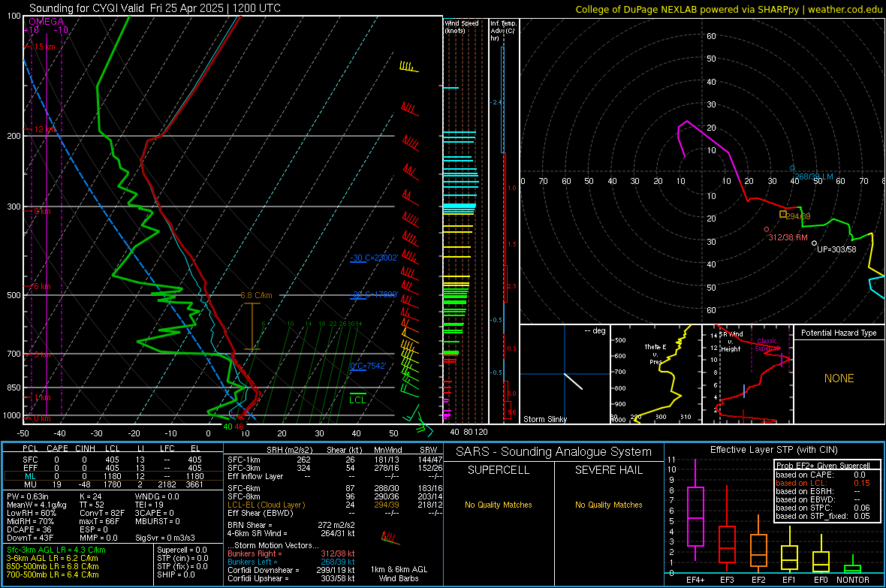
Task: Click the Corfidi Upshear = 303/58 kt line
Action: (291, 578)
